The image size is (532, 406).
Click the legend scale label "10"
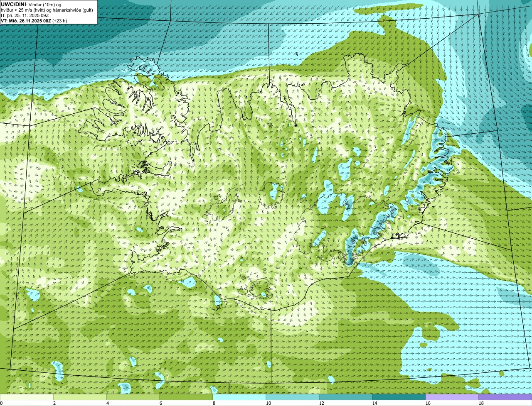coord(268,403)
